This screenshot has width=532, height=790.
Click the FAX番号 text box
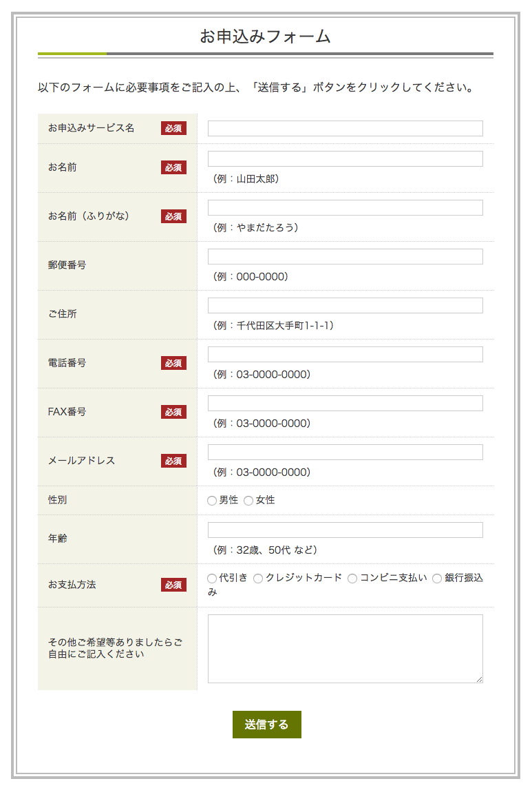pos(345,404)
